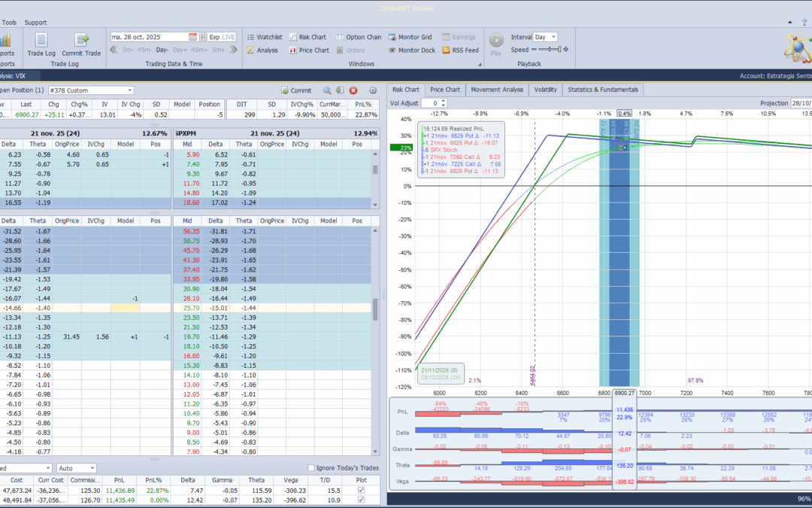Click the Projection date field

point(801,103)
